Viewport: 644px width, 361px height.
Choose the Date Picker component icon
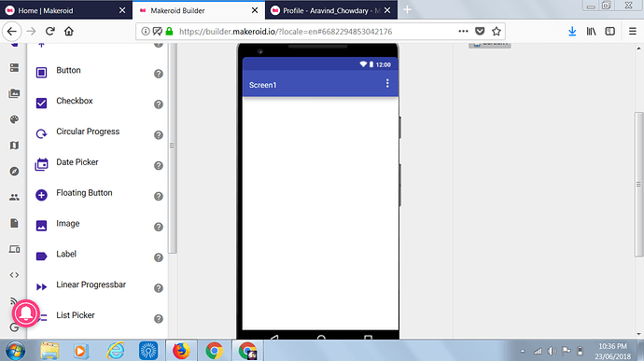[41, 164]
